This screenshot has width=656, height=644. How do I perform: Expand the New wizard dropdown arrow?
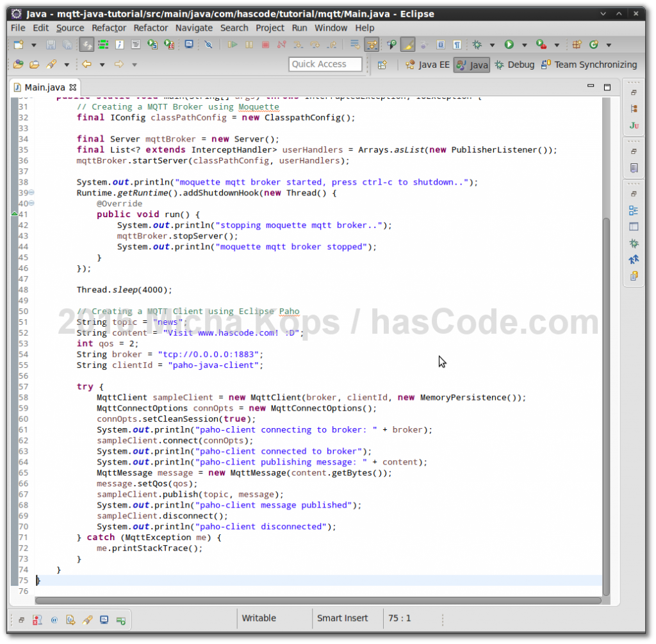[33, 44]
